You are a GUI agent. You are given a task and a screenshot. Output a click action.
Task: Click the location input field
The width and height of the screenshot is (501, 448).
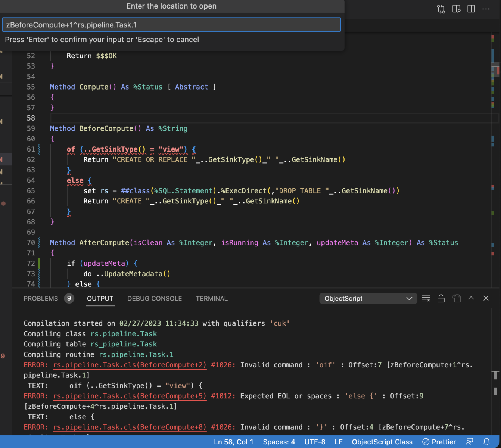pyautogui.click(x=171, y=25)
